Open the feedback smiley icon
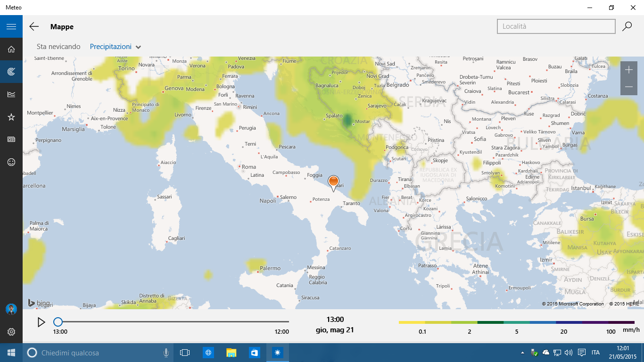The image size is (644, 362). 11,162
